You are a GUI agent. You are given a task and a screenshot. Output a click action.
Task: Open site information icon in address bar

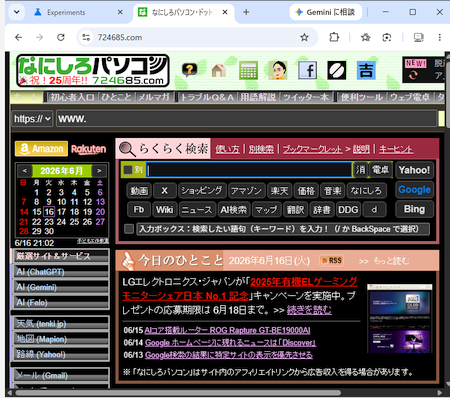pos(86,37)
